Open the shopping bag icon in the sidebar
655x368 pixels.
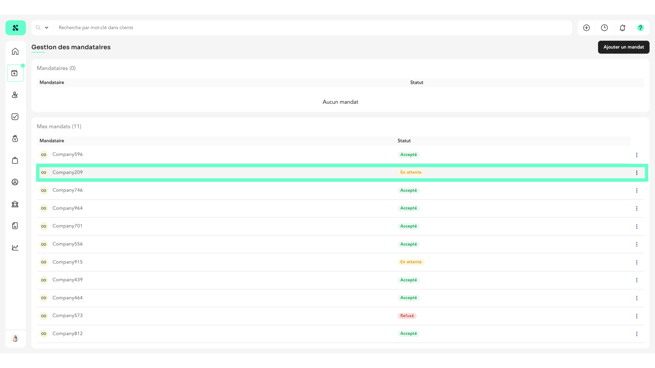pyautogui.click(x=15, y=160)
